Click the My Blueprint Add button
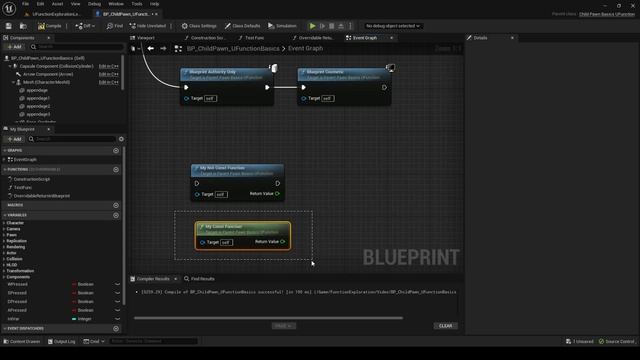 coord(14,139)
